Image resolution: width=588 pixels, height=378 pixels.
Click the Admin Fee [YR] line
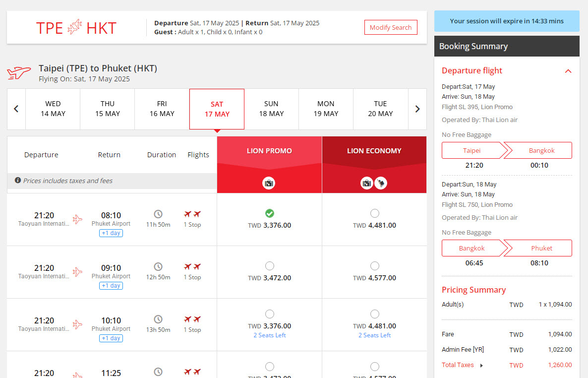(507, 349)
